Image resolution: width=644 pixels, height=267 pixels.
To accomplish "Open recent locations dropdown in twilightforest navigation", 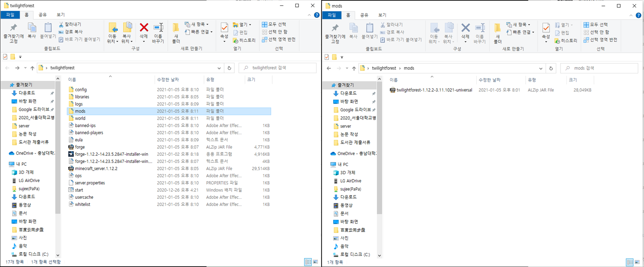I will coord(25,68).
